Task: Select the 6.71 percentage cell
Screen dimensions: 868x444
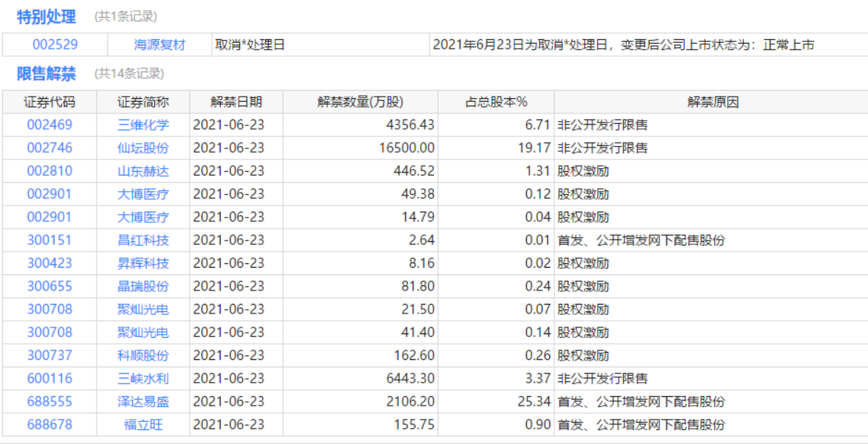Action: coord(497,125)
